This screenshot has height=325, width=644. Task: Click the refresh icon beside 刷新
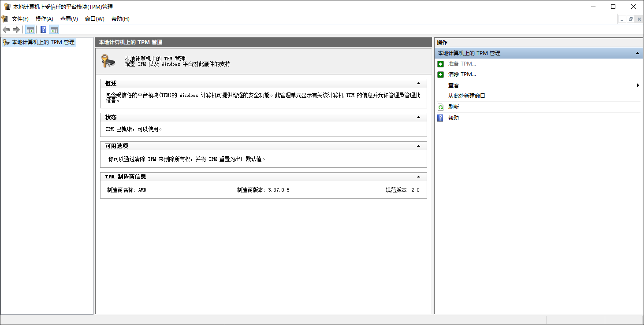click(x=440, y=107)
